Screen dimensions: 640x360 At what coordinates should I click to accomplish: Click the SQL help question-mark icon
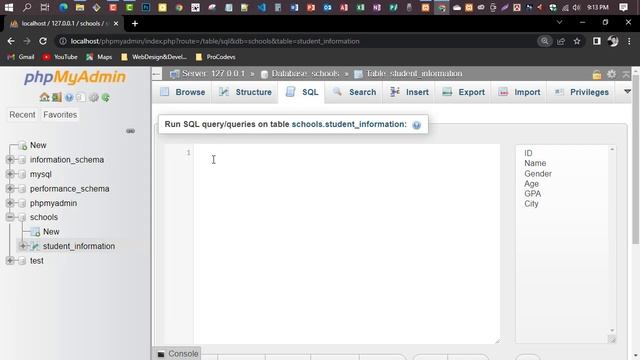coord(416,125)
